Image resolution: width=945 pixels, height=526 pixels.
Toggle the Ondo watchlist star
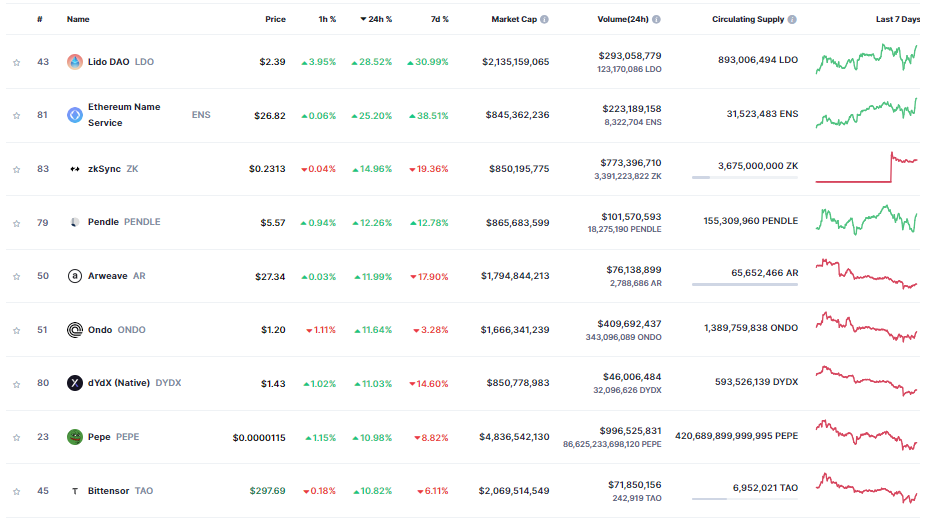click(17, 330)
